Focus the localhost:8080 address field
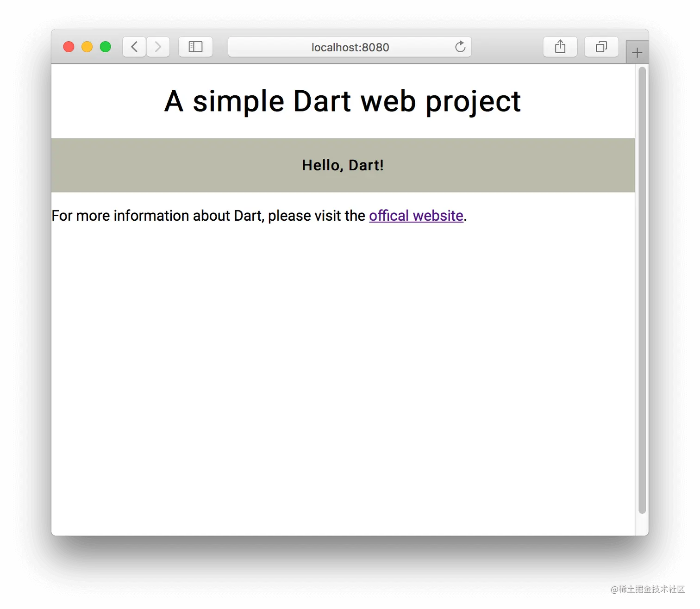Image resolution: width=700 pixels, height=609 pixels. 350,47
